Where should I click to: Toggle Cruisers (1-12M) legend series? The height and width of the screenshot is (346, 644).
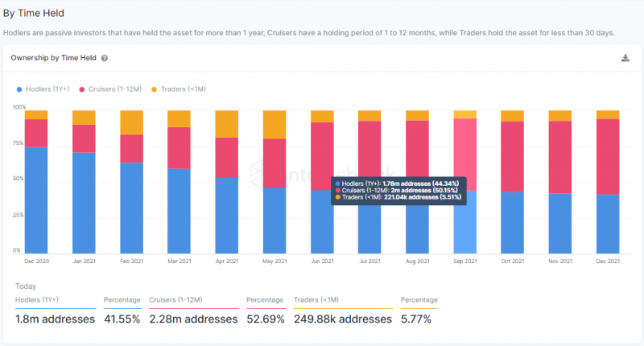tap(110, 89)
